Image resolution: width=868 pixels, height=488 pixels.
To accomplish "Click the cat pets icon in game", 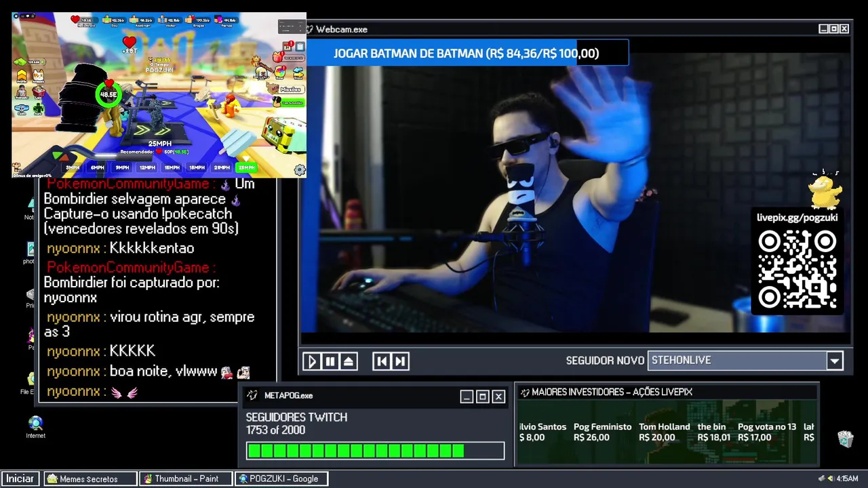I will (x=38, y=76).
